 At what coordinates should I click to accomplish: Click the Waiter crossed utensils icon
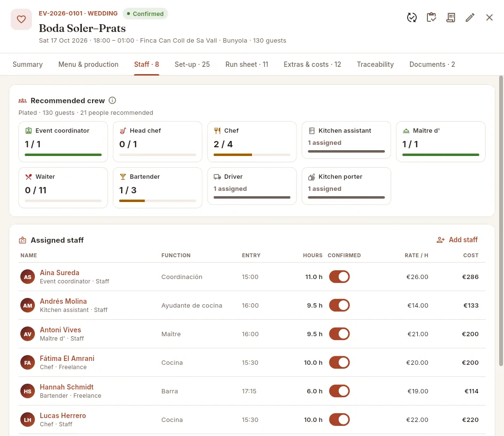tap(29, 176)
